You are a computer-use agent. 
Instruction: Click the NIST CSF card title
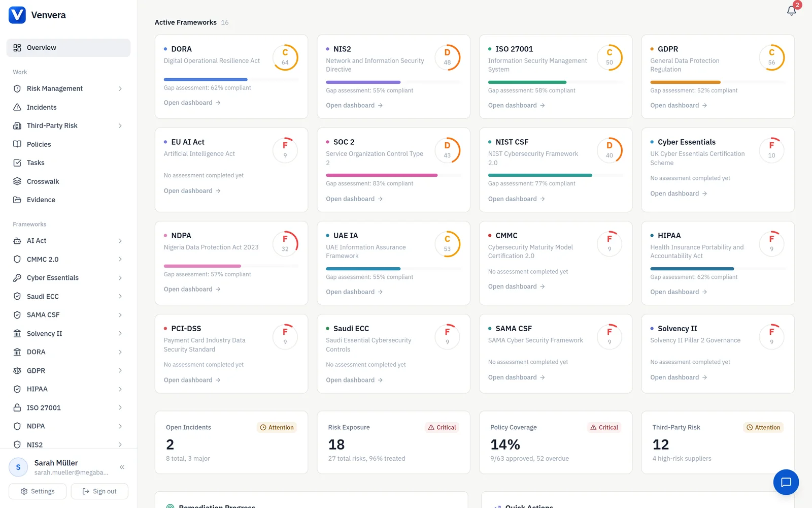tap(512, 142)
